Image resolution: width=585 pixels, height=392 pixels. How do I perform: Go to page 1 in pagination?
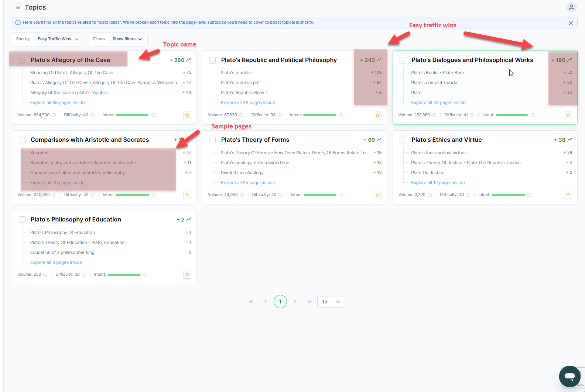(280, 302)
